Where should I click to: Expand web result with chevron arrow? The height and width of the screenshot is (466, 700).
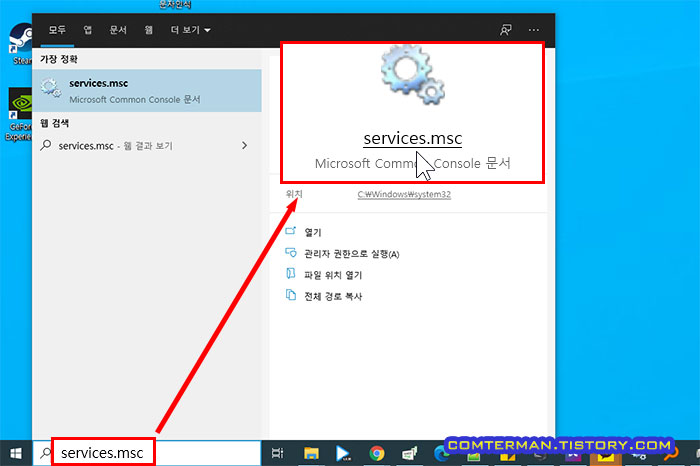(x=244, y=146)
